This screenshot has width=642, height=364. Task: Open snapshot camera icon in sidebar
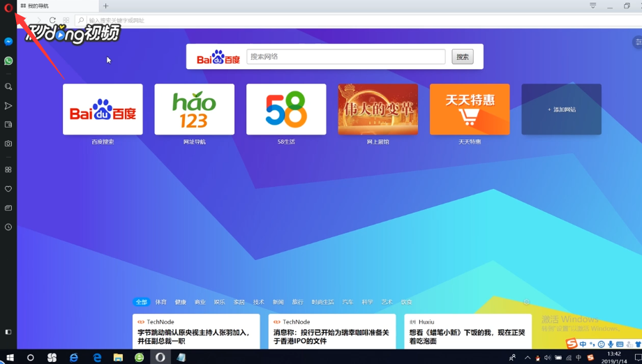tap(8, 144)
